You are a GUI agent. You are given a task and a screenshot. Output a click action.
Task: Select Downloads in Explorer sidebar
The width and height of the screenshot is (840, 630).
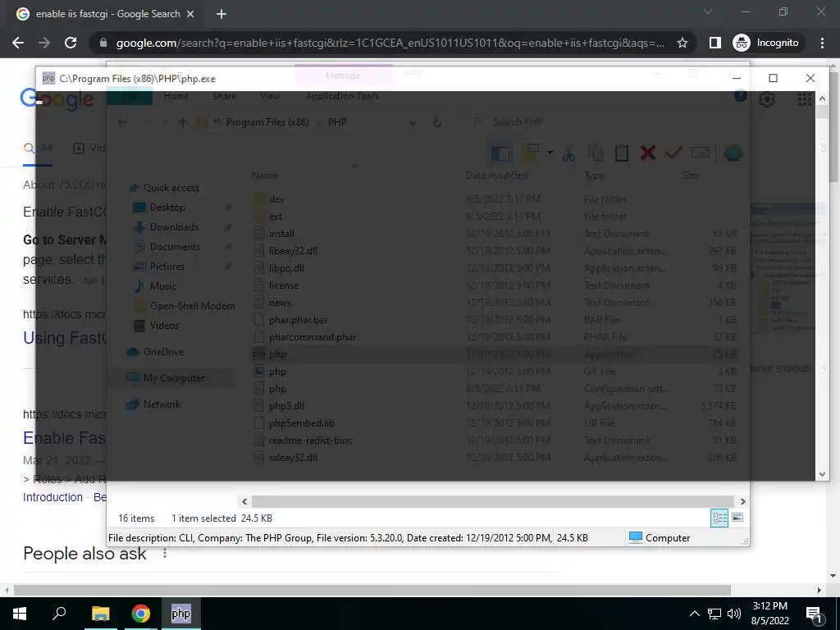[x=174, y=227]
